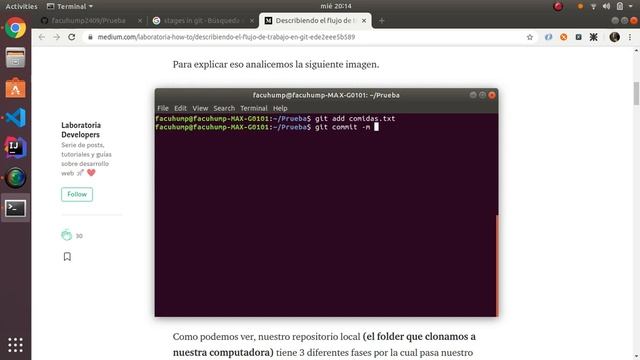
Task: Click the git add comidas.txt line
Action: tap(275, 118)
